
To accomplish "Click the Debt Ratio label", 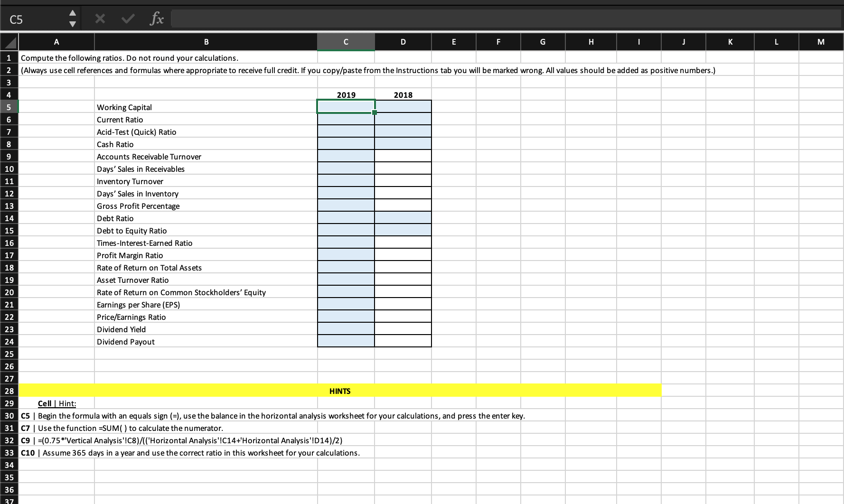I will 115,218.
